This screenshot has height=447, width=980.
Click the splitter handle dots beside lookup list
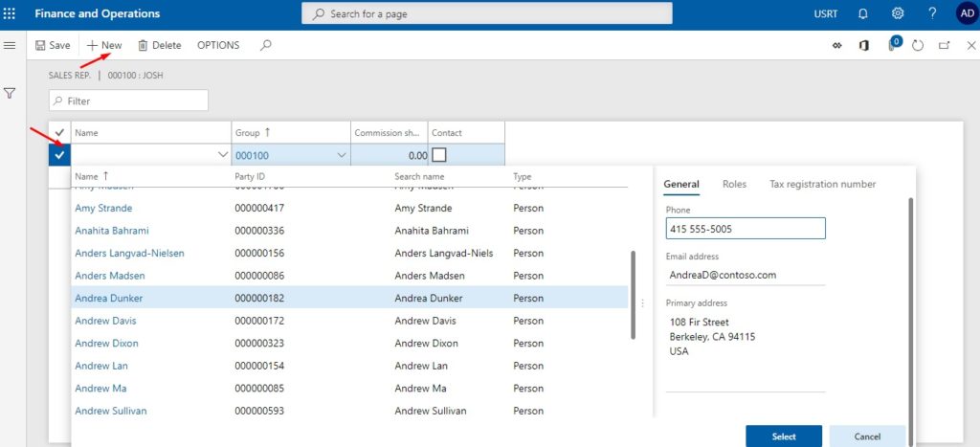(x=642, y=303)
